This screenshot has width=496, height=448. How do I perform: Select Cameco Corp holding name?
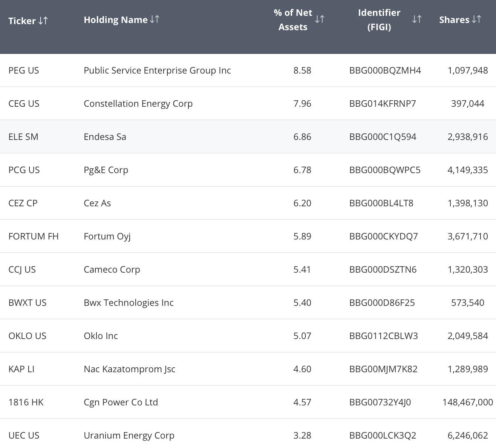[x=112, y=270]
